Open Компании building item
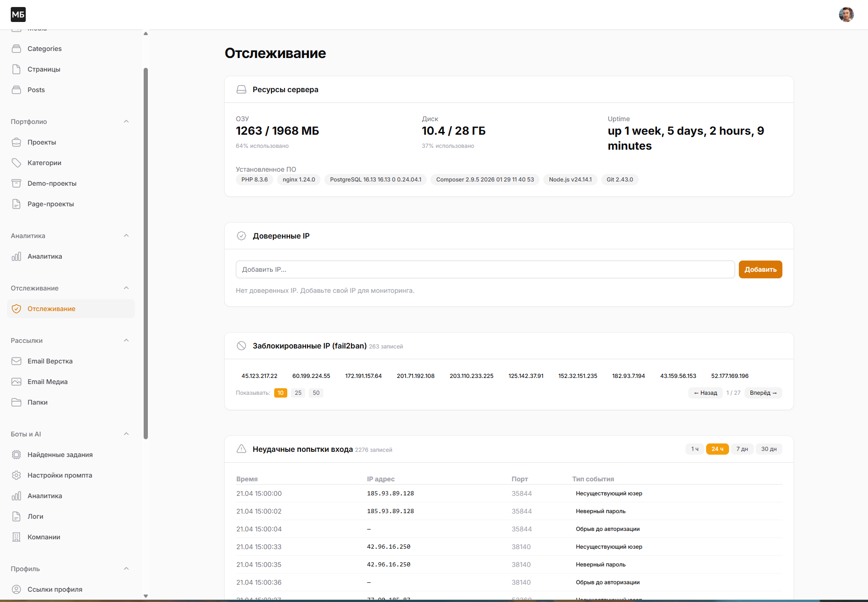The height and width of the screenshot is (602, 868). coord(44,537)
